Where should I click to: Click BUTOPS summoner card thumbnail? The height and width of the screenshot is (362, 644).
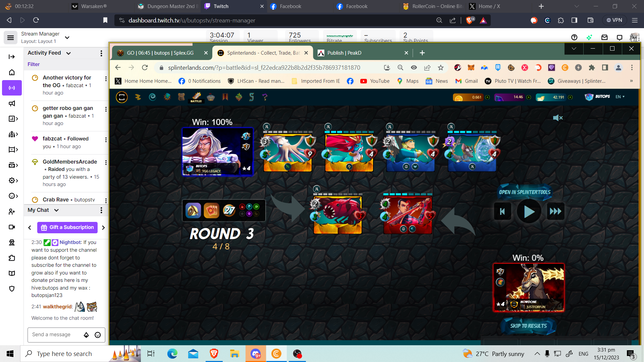[217, 152]
